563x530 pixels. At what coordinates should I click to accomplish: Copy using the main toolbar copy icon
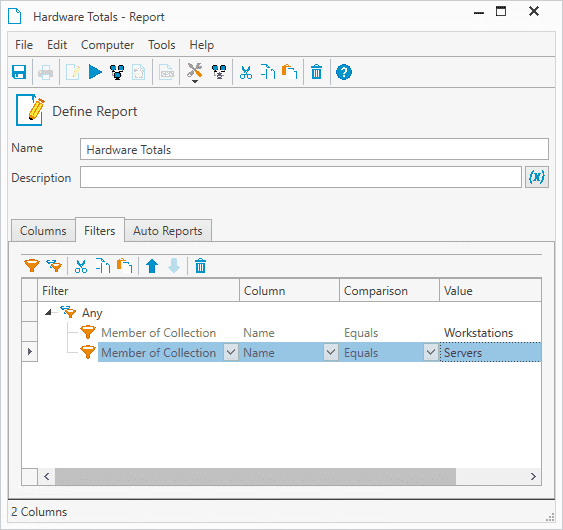pyautogui.click(x=268, y=71)
